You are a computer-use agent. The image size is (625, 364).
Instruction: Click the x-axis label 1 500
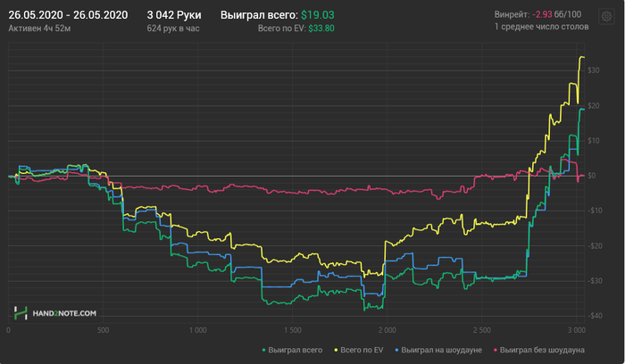click(x=293, y=330)
